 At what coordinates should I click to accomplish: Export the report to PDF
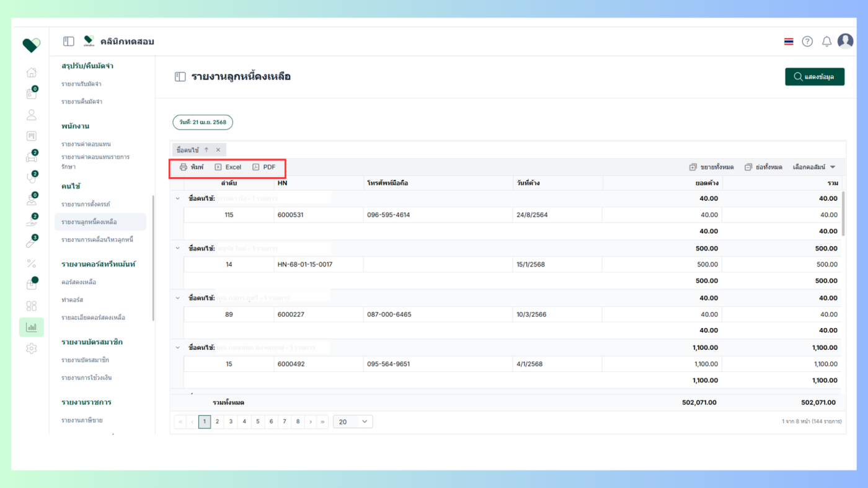[x=264, y=167]
